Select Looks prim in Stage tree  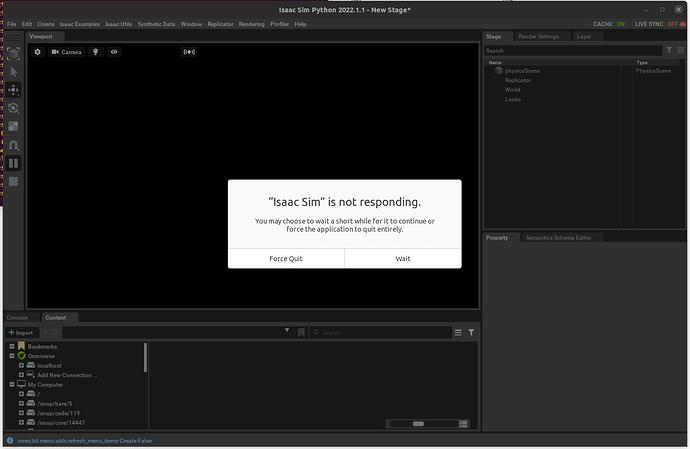[513, 99]
